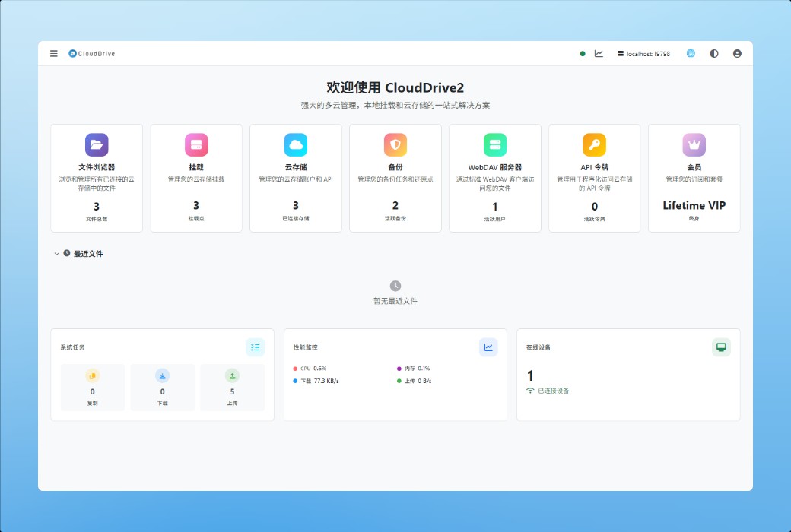Click the 活跃备份 count label

point(395,218)
